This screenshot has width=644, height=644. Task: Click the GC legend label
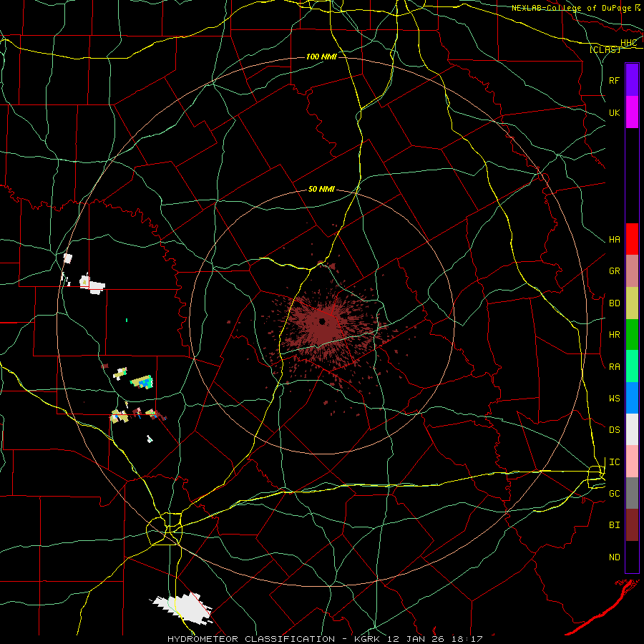click(x=614, y=494)
